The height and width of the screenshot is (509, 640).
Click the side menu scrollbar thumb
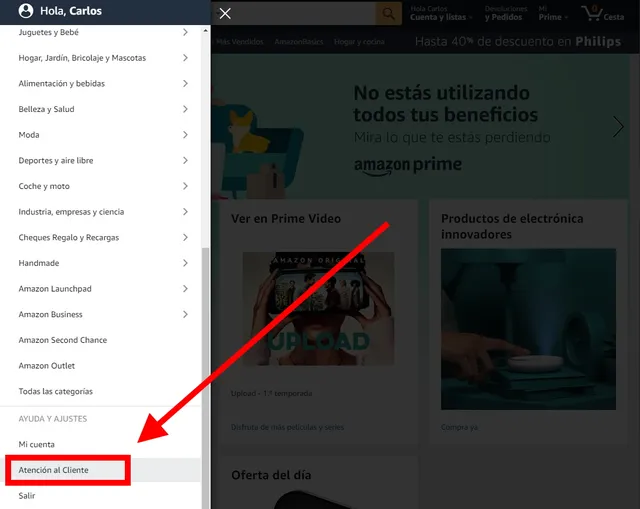205,378
